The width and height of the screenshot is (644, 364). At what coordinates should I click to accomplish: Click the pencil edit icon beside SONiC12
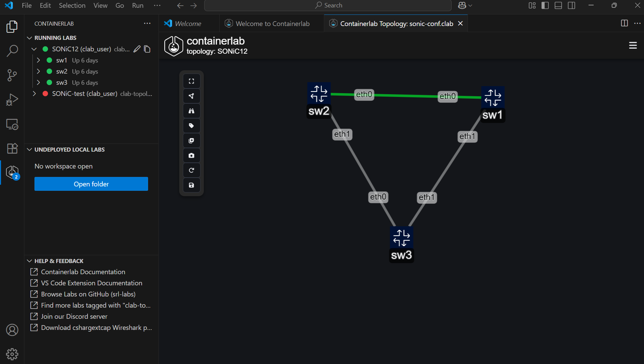(x=137, y=49)
